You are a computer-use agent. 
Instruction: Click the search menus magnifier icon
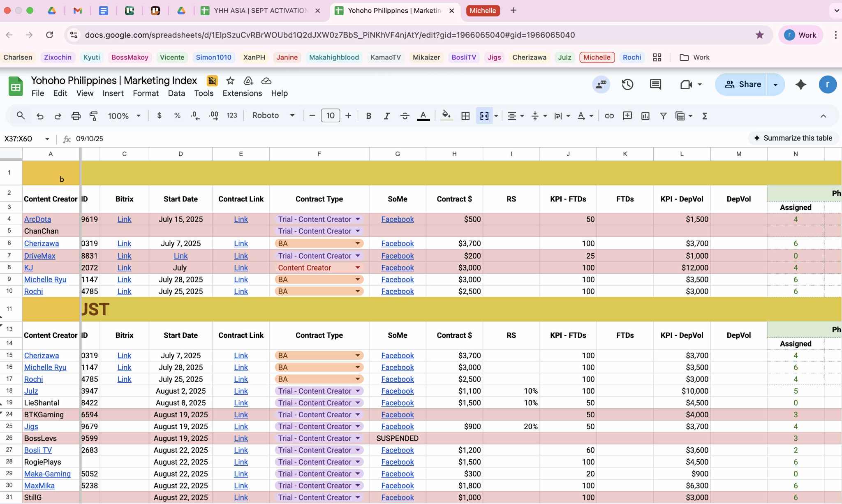(21, 116)
